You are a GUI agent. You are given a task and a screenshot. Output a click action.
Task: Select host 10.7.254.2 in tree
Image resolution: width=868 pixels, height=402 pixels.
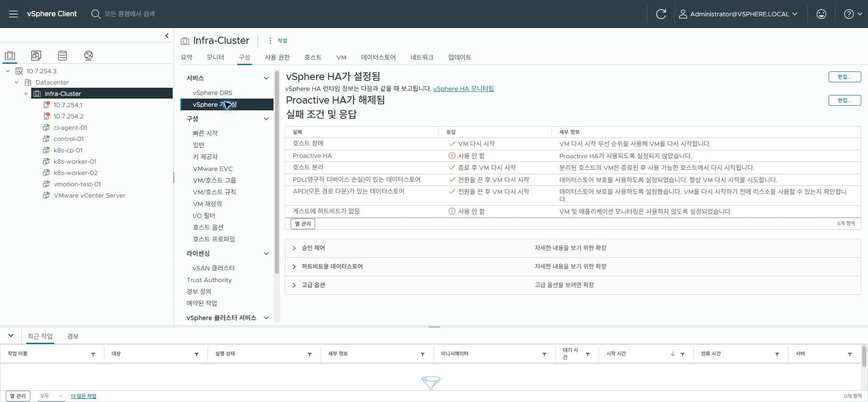[x=68, y=116]
